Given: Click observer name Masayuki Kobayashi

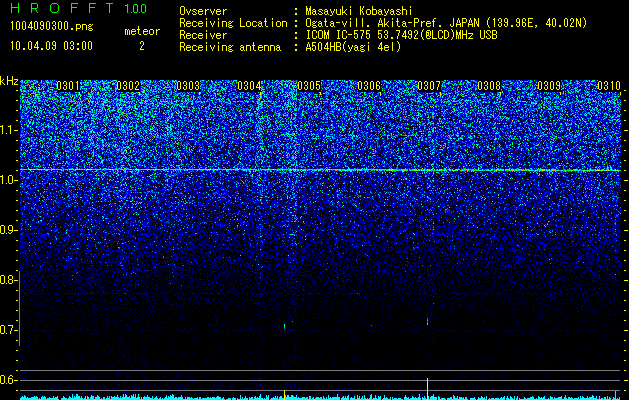Looking at the screenshot, I should (359, 11).
